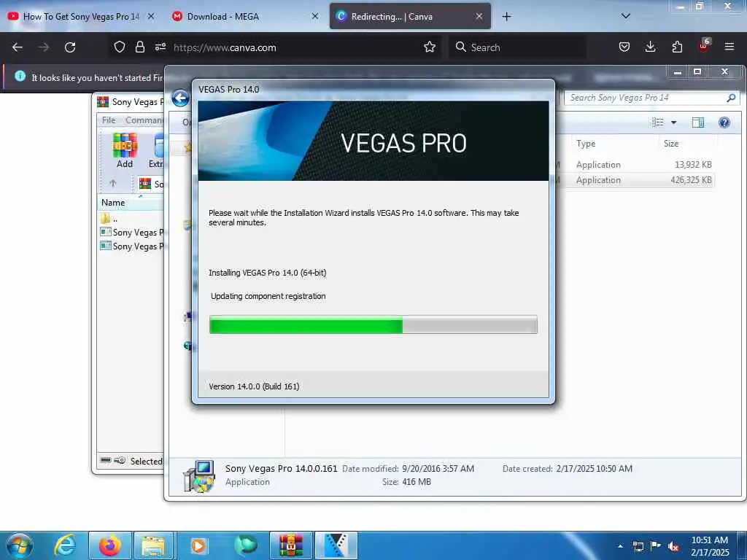This screenshot has height=560, width=747.
Task: Open Action Center flag tray icon
Action: pyautogui.click(x=656, y=546)
